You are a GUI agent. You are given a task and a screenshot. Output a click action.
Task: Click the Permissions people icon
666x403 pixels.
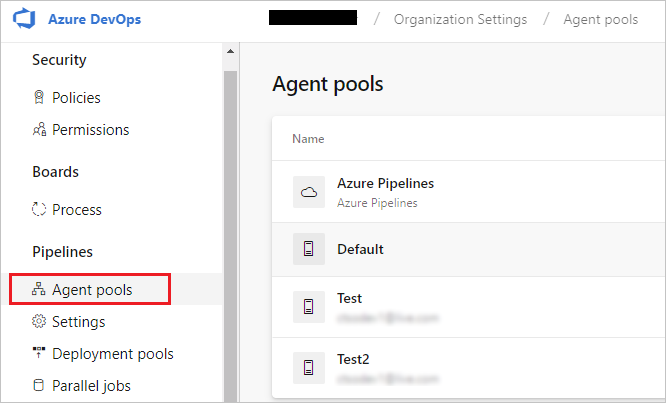(x=39, y=130)
